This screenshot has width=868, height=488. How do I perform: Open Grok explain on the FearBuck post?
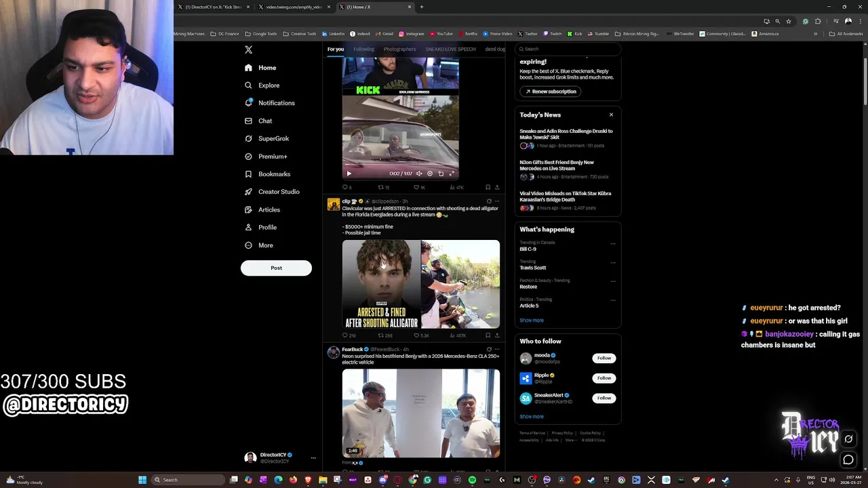tap(489, 350)
